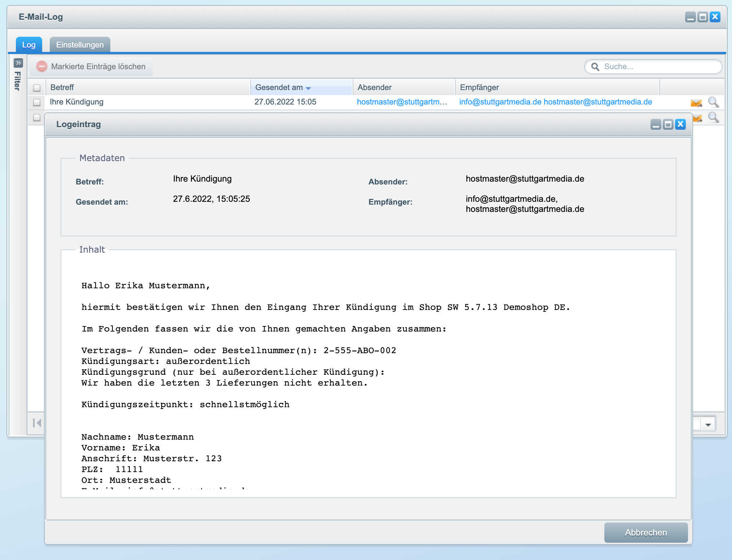Viewport: 732px width, 560px height.
Task: Click view details magnifier icon, first row
Action: point(714,102)
